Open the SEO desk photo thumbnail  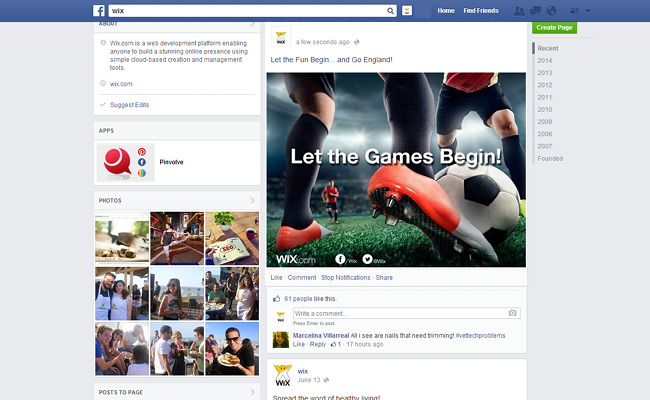[232, 238]
